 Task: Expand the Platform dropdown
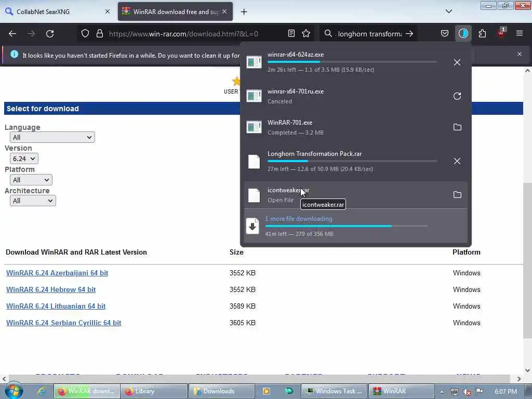pyautogui.click(x=31, y=180)
